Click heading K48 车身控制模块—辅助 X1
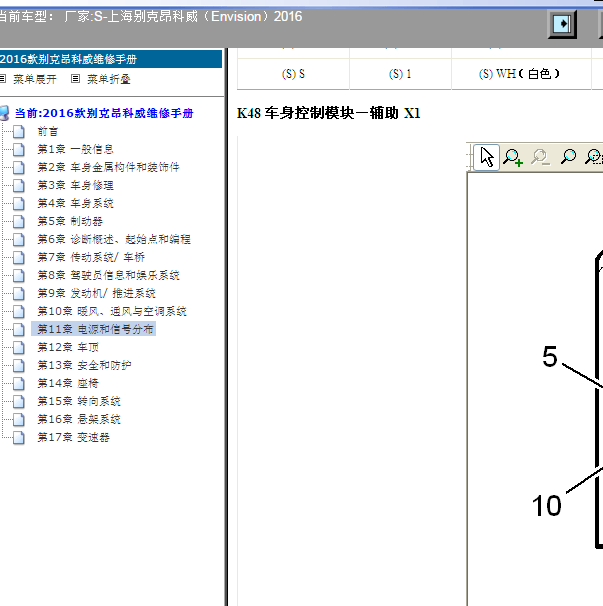The height and width of the screenshot is (606, 603). pyautogui.click(x=329, y=113)
